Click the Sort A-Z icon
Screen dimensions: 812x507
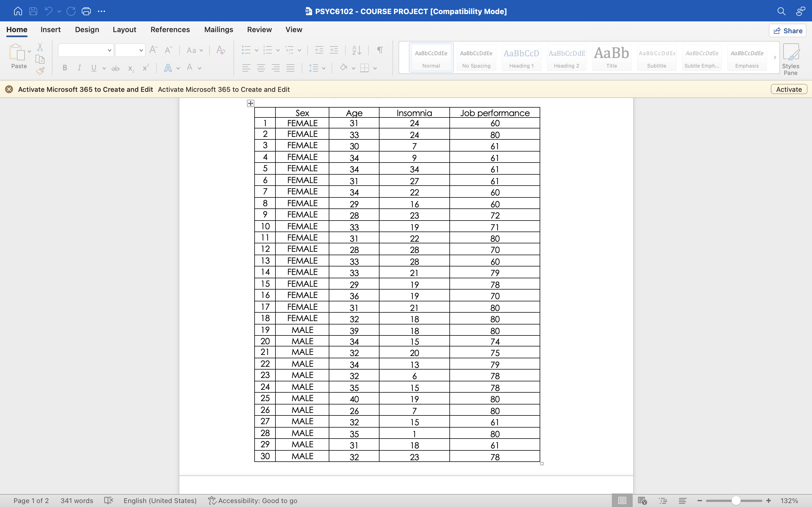[x=356, y=50]
